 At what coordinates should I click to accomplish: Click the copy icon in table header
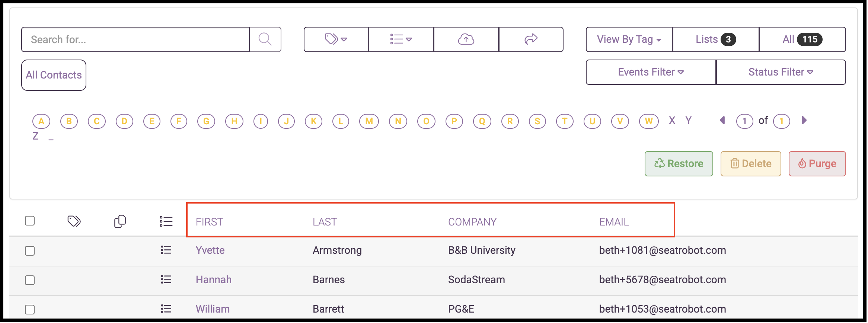pyautogui.click(x=120, y=221)
